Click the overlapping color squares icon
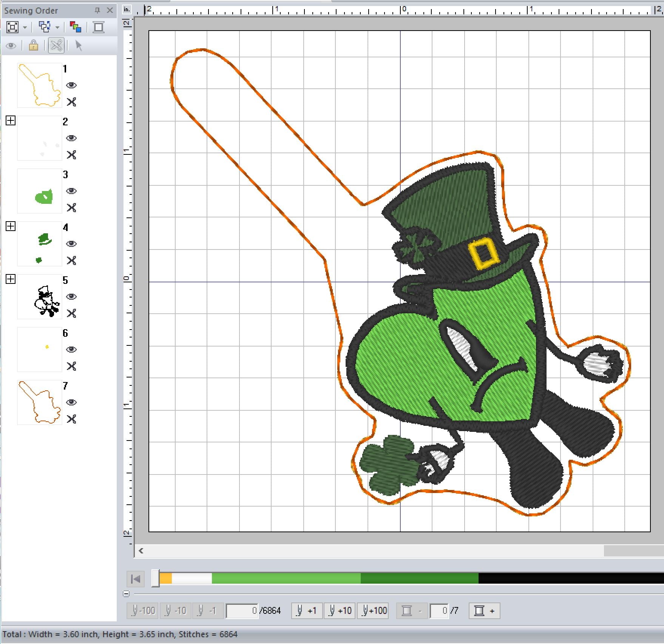Viewport: 664px width, 644px height. pyautogui.click(x=76, y=27)
